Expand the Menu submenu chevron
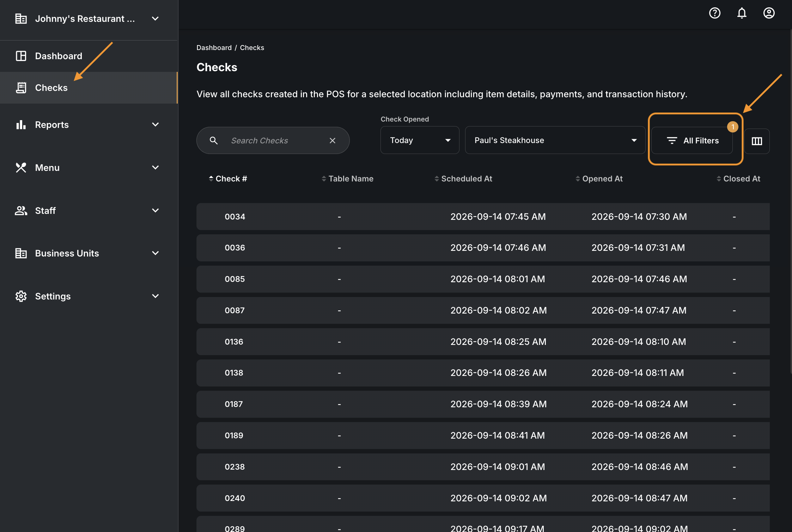This screenshot has width=792, height=532. point(155,168)
